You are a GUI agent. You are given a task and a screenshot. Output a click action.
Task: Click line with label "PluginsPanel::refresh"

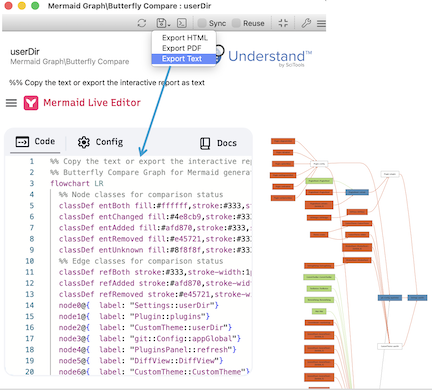coord(147,349)
